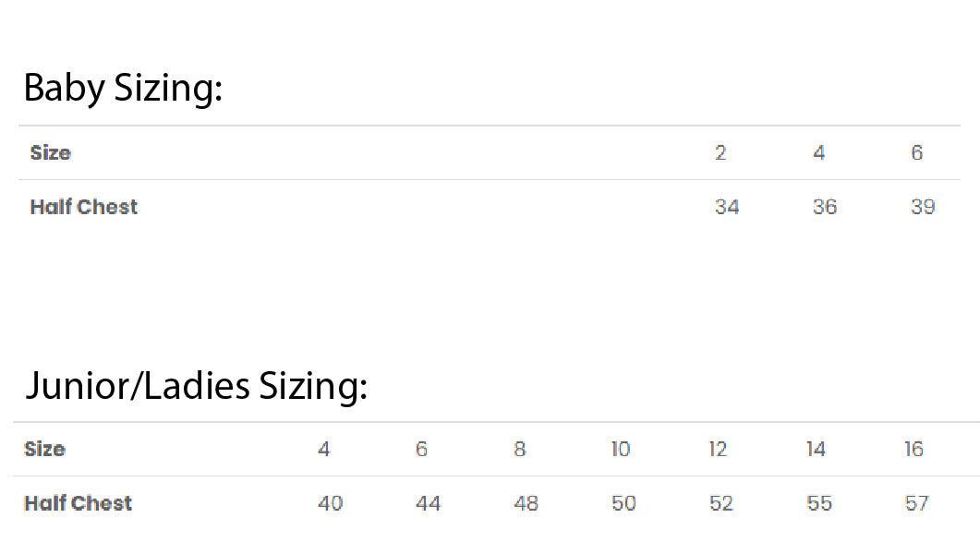Click the Baby Sizing heading
Image resolution: width=980 pixels, height=542 pixels.
point(123,89)
